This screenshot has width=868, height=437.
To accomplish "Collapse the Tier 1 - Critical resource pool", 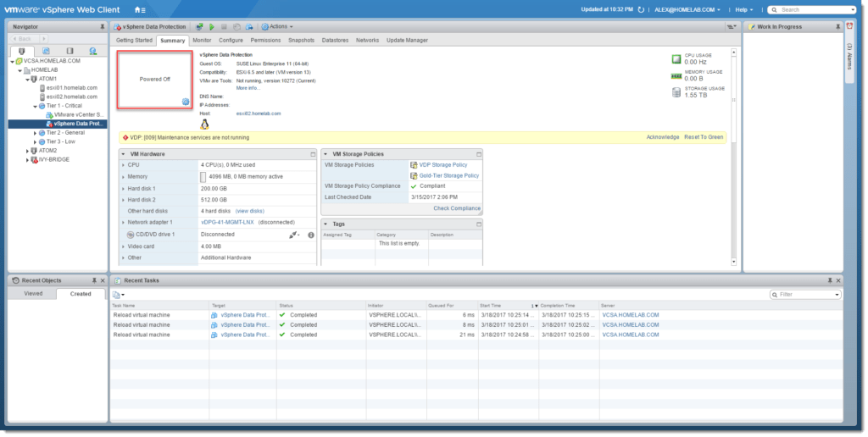I will [x=35, y=106].
